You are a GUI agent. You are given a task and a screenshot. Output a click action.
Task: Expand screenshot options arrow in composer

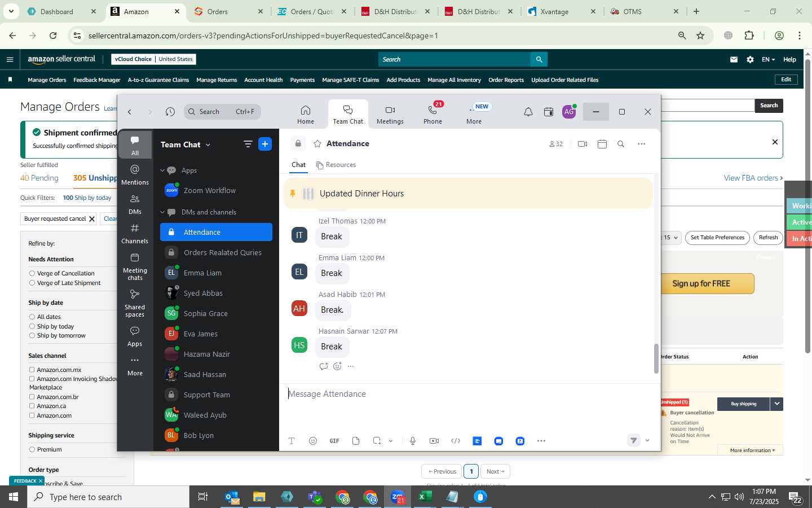(x=390, y=441)
